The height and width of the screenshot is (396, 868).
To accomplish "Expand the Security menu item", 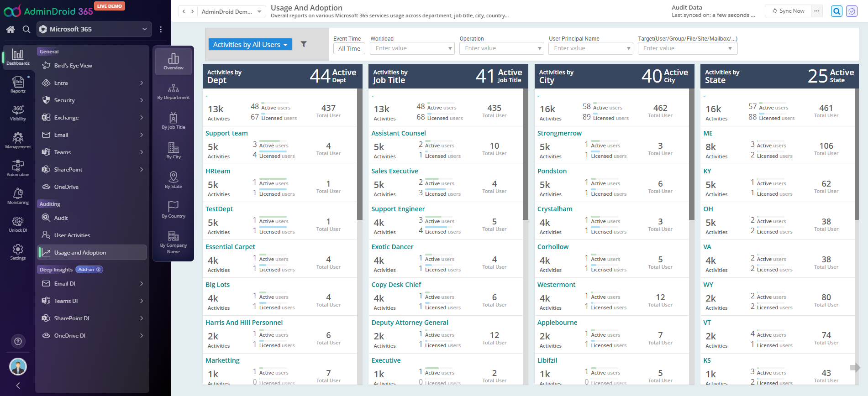I will click(92, 100).
